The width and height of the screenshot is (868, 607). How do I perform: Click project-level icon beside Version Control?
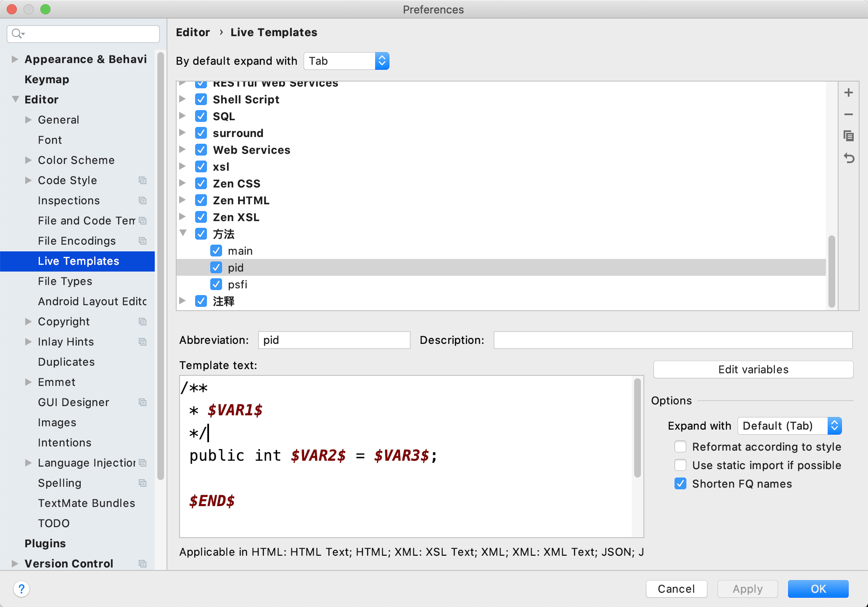pyautogui.click(x=143, y=564)
